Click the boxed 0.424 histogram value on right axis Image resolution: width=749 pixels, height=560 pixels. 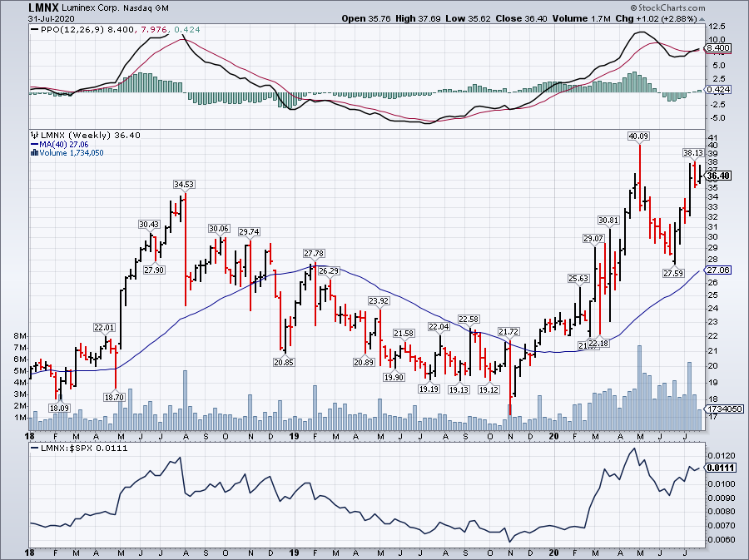(x=718, y=89)
